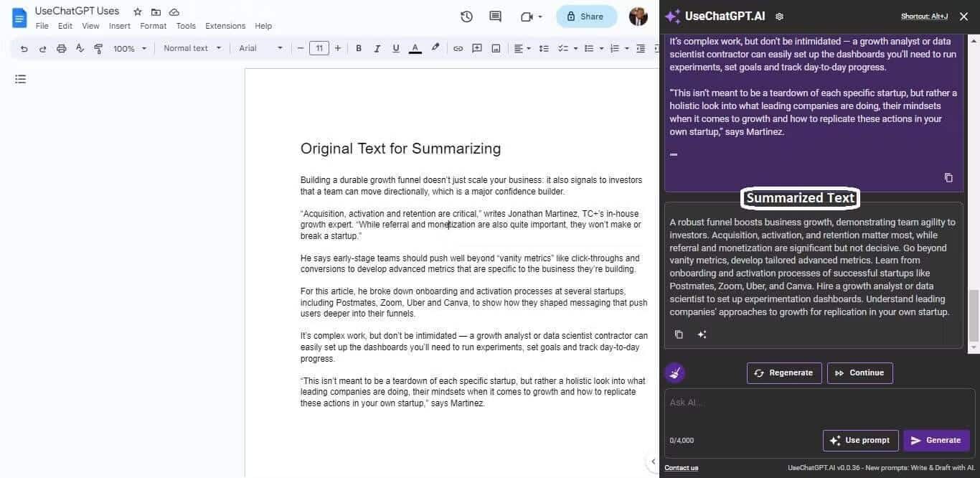
Task: Open the View menu
Action: point(90,26)
